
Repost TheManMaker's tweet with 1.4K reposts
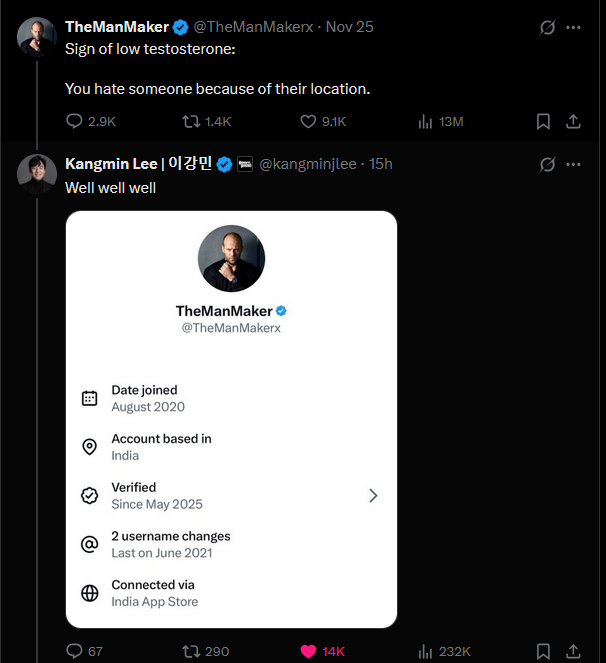(x=188, y=121)
